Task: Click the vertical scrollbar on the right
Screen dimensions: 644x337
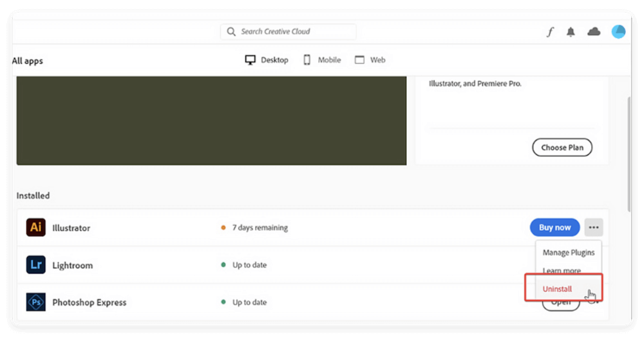Action: point(629,154)
